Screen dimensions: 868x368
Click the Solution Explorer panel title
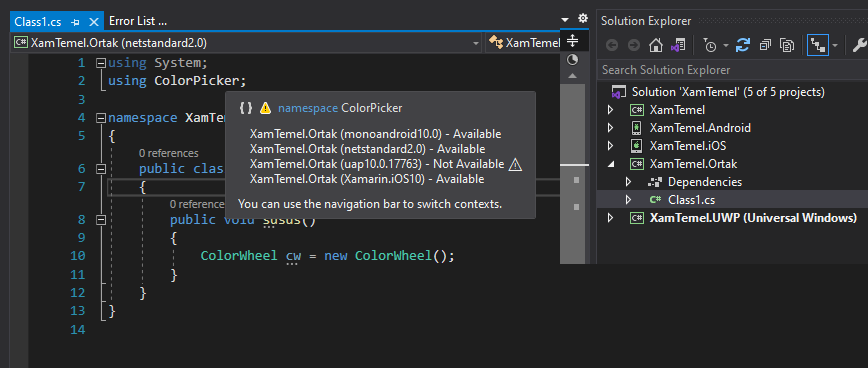coord(646,22)
